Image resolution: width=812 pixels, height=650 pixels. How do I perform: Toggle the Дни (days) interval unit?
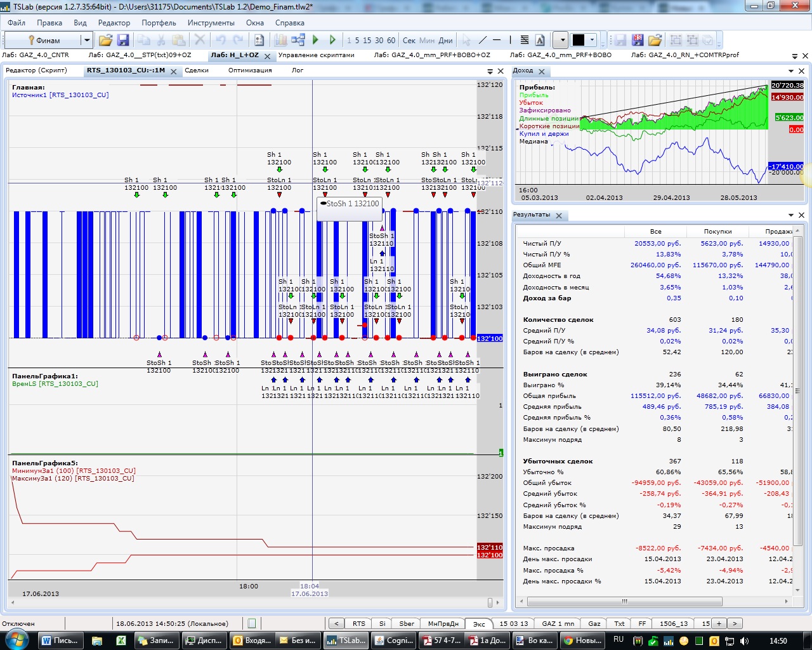(x=446, y=40)
